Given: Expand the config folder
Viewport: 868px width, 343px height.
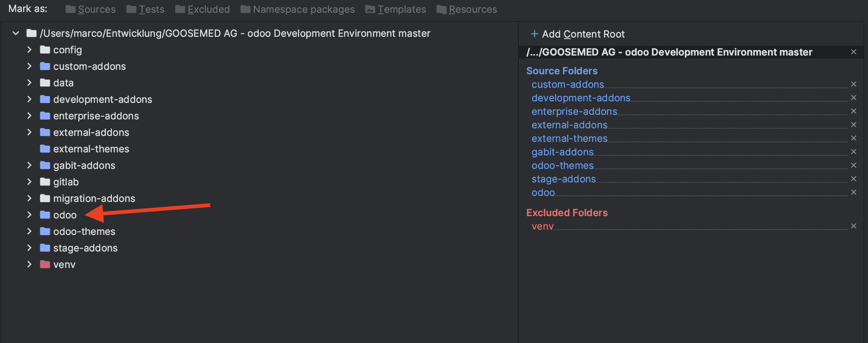Looking at the screenshot, I should (x=29, y=50).
